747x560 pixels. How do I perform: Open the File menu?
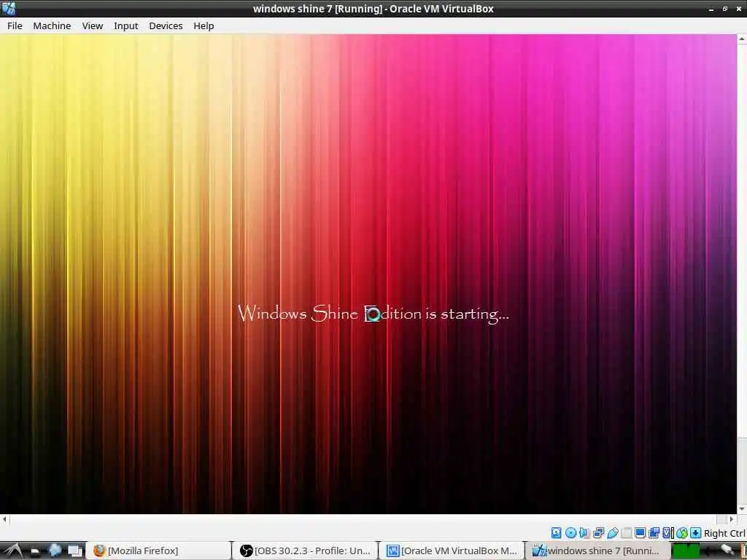point(15,26)
